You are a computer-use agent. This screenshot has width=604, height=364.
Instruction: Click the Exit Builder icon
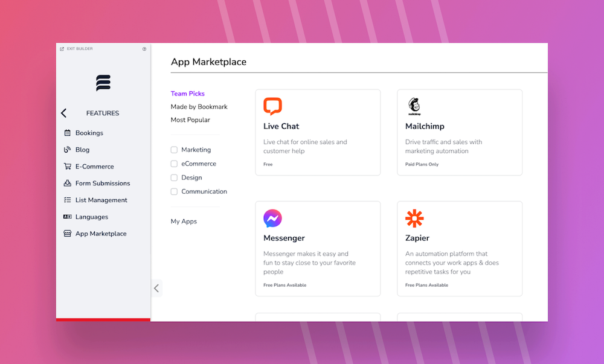click(x=62, y=49)
